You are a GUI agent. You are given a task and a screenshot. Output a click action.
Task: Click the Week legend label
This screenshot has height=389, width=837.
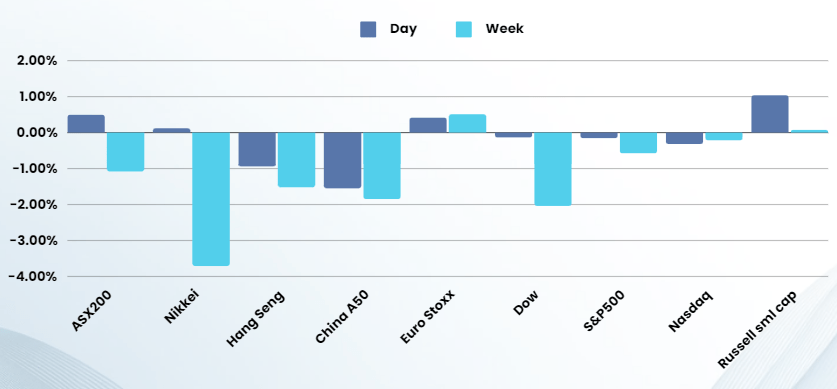pos(504,29)
